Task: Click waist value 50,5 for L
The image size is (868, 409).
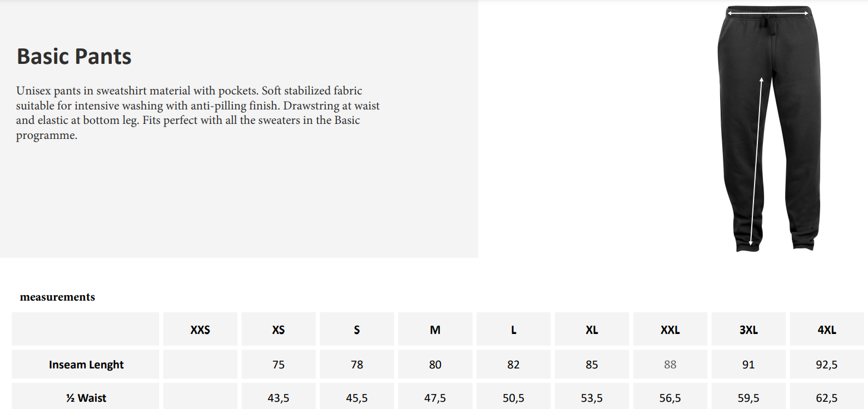Action: click(513, 398)
